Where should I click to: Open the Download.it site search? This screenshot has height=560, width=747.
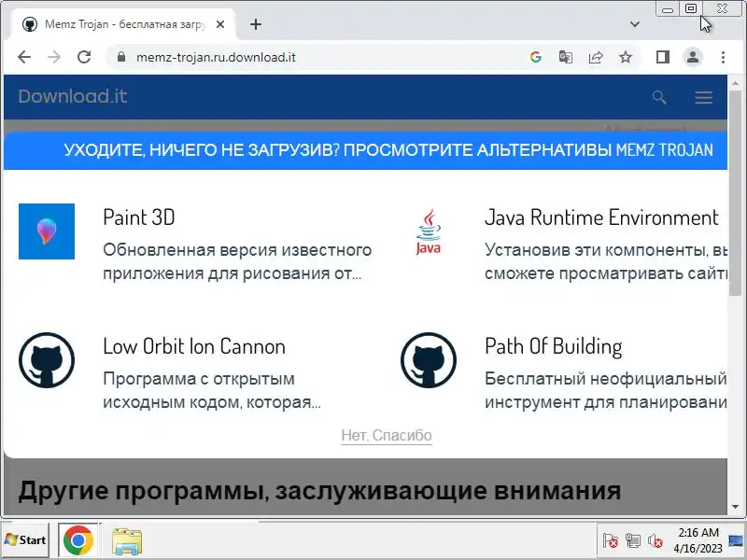[x=659, y=97]
